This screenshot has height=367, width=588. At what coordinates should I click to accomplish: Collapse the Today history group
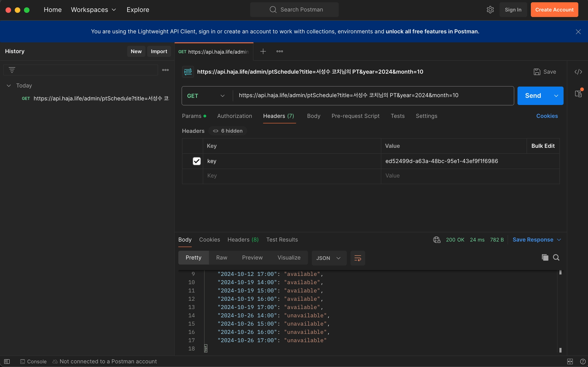(9, 86)
